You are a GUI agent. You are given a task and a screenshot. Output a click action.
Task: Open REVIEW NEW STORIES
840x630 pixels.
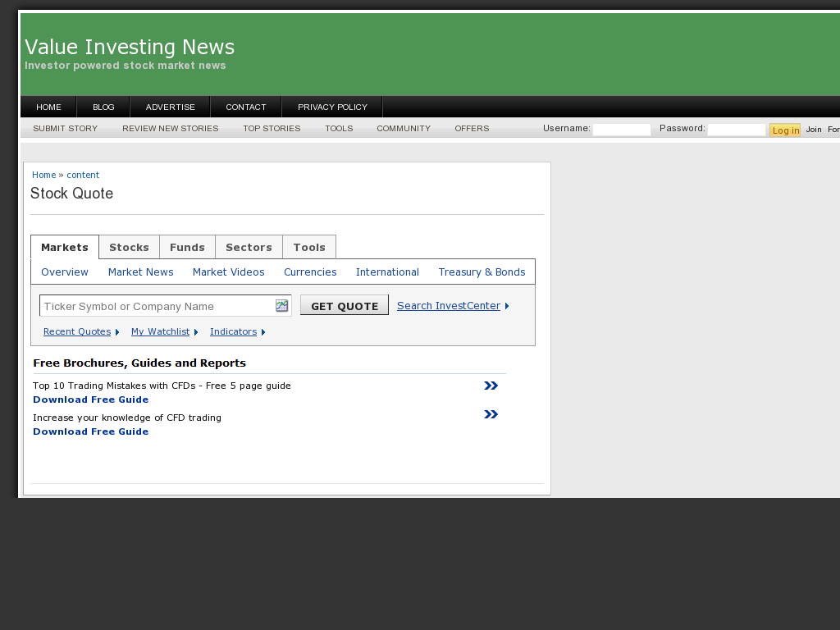tap(171, 128)
